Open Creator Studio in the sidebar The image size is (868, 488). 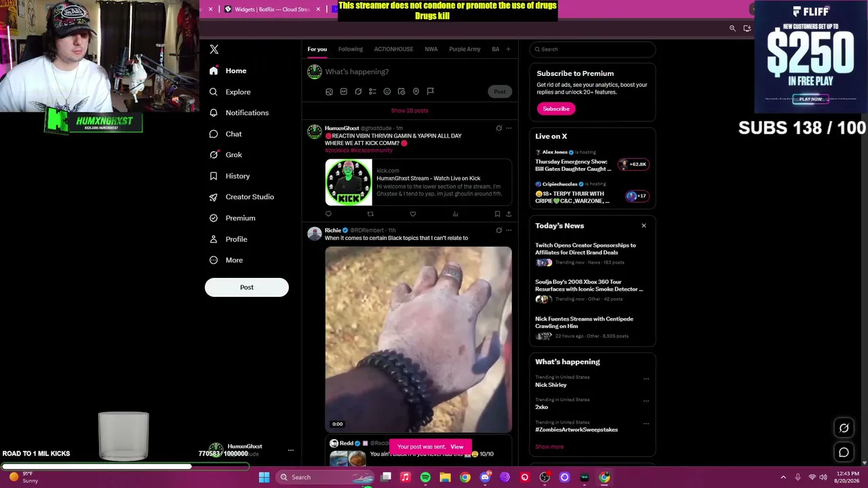[x=242, y=197]
